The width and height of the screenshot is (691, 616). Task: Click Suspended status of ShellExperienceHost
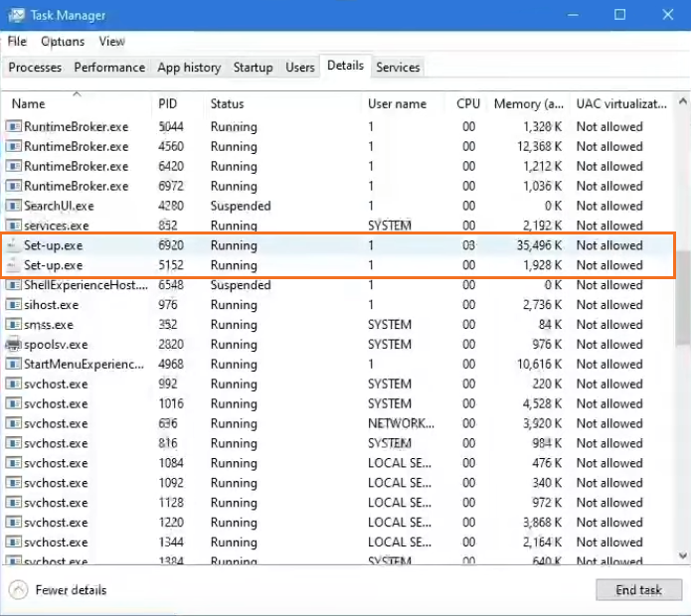pyautogui.click(x=241, y=285)
